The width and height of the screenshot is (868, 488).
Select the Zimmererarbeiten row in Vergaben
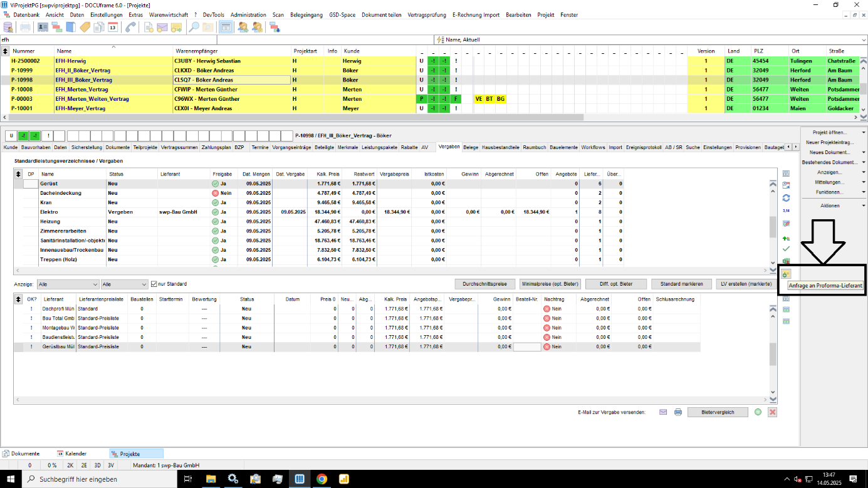323,231
